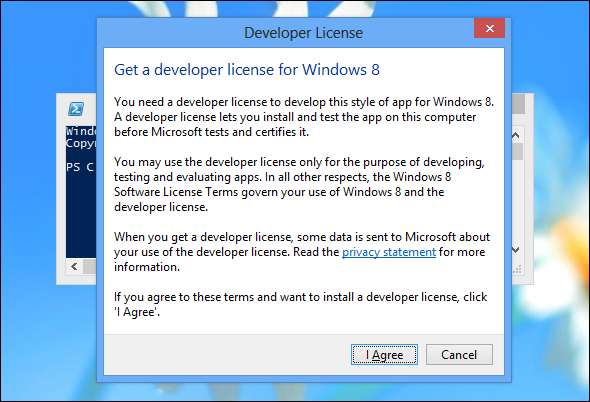
Task: Cancel the developer license dialog
Action: pyautogui.click(x=459, y=355)
